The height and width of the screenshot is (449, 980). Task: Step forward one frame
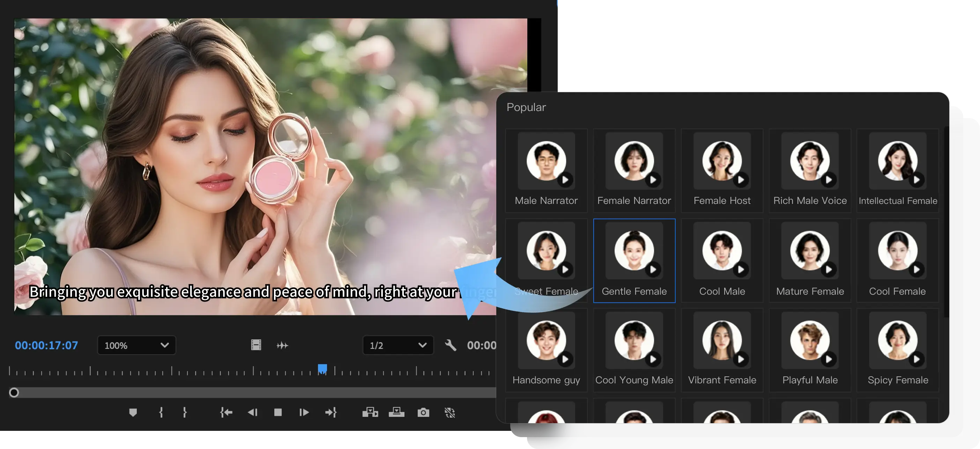pos(304,412)
